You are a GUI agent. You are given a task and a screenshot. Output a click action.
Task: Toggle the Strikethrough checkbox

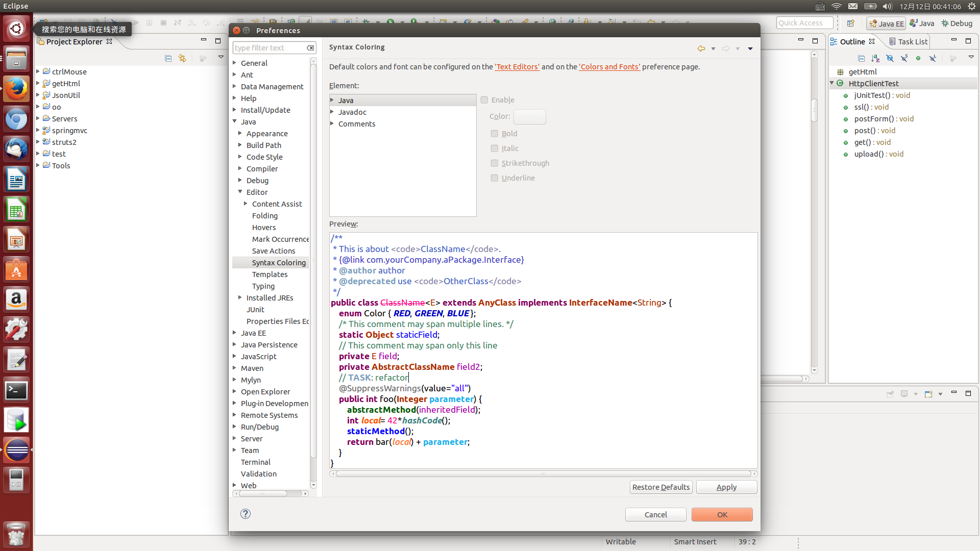tap(495, 163)
